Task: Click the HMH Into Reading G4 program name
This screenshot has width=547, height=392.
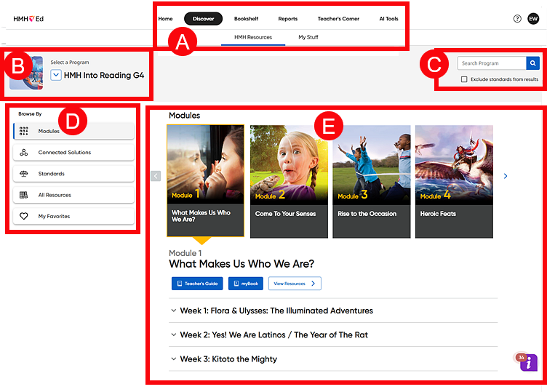Action: [x=104, y=76]
